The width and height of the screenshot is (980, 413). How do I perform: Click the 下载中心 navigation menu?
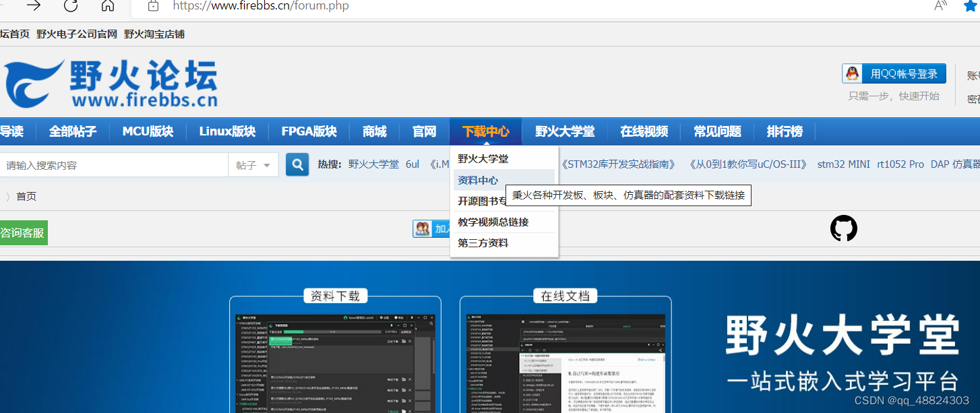[x=486, y=131]
